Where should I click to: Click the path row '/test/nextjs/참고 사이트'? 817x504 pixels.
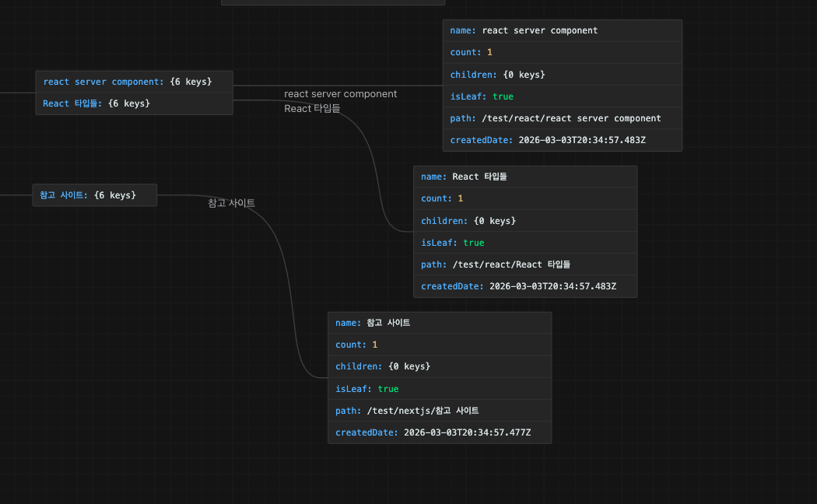(439, 411)
